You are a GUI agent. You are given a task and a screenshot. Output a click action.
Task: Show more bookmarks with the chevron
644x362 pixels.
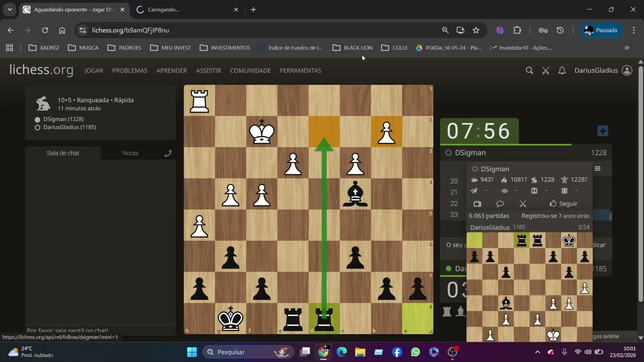pos(627,48)
